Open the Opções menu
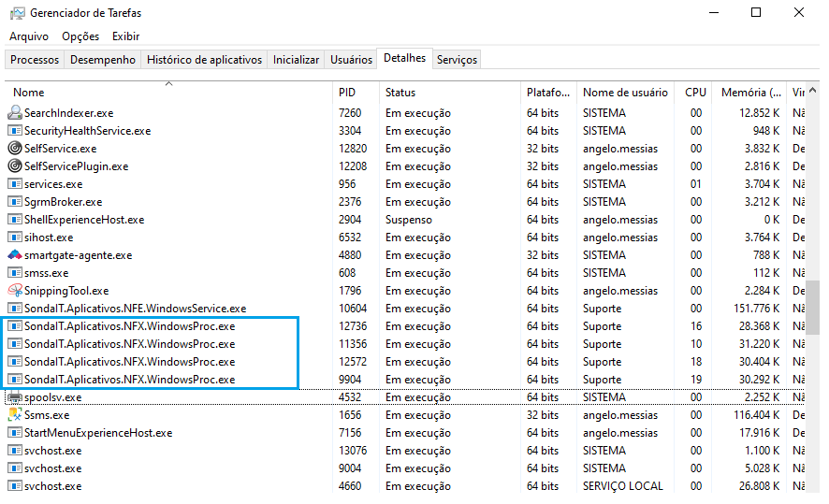This screenshot has width=829, height=504. coord(80,36)
